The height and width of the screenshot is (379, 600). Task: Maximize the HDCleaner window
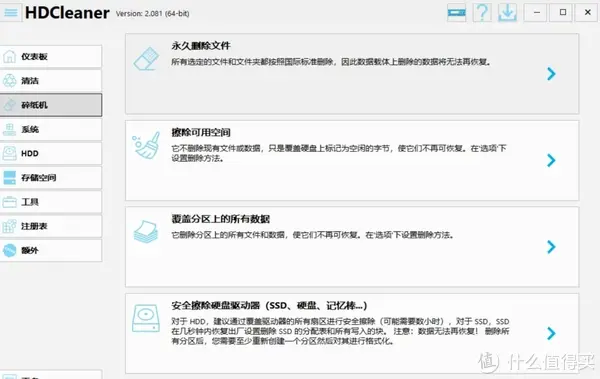[x=562, y=13]
